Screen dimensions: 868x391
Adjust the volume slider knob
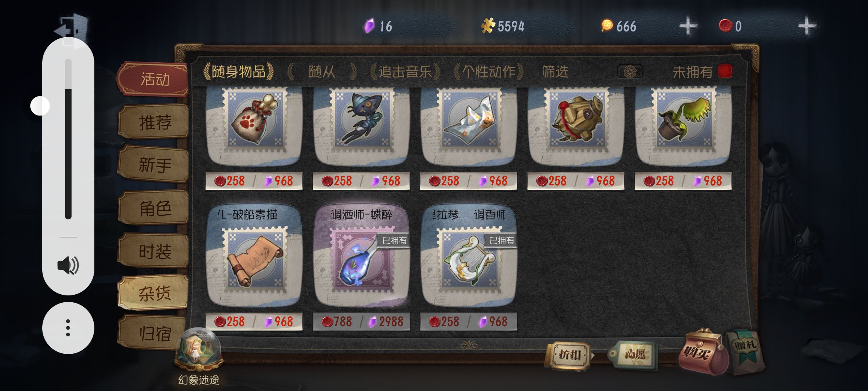click(x=40, y=106)
